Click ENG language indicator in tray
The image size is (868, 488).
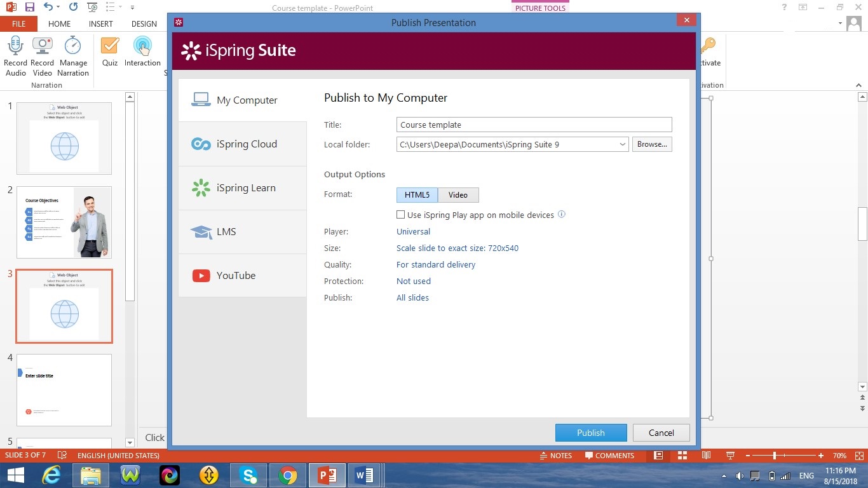(x=806, y=476)
